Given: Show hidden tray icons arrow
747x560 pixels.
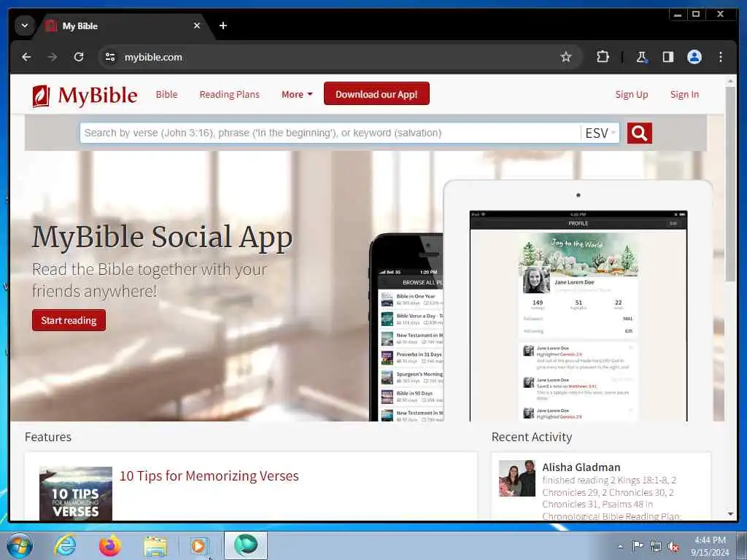Looking at the screenshot, I should pos(620,546).
